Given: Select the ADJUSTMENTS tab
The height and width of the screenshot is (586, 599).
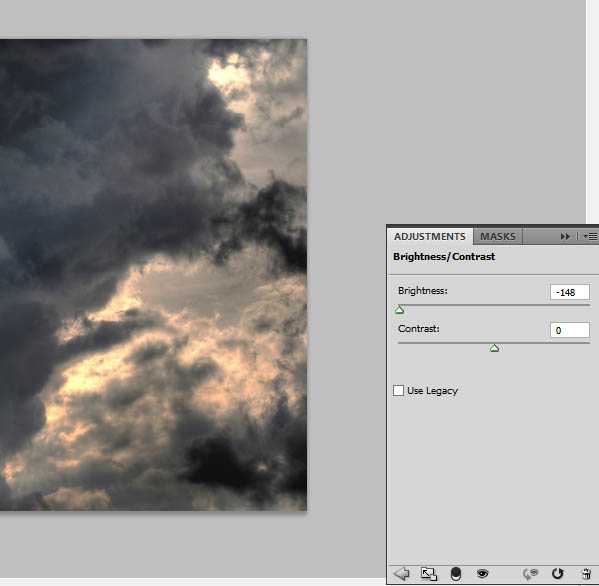Looking at the screenshot, I should (x=430, y=236).
